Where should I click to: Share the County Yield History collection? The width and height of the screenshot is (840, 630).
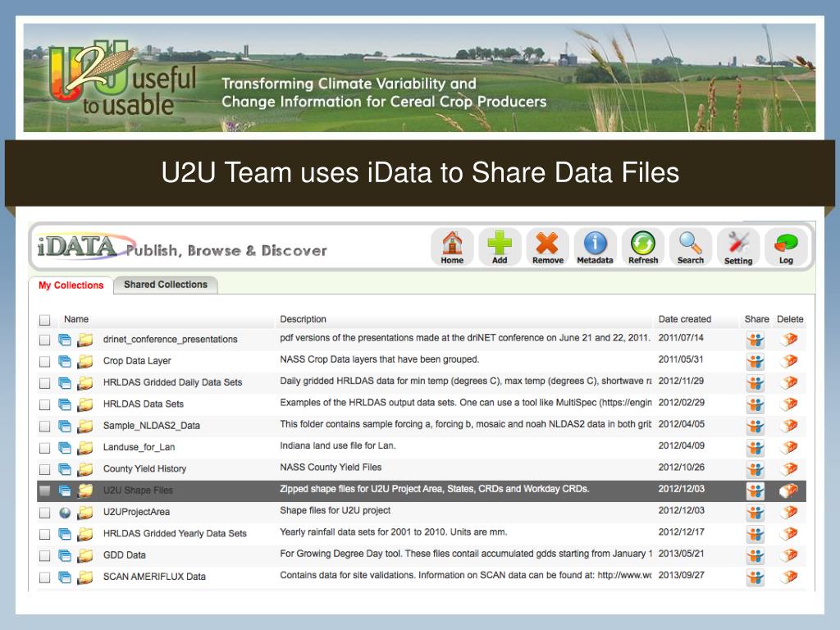(x=756, y=468)
